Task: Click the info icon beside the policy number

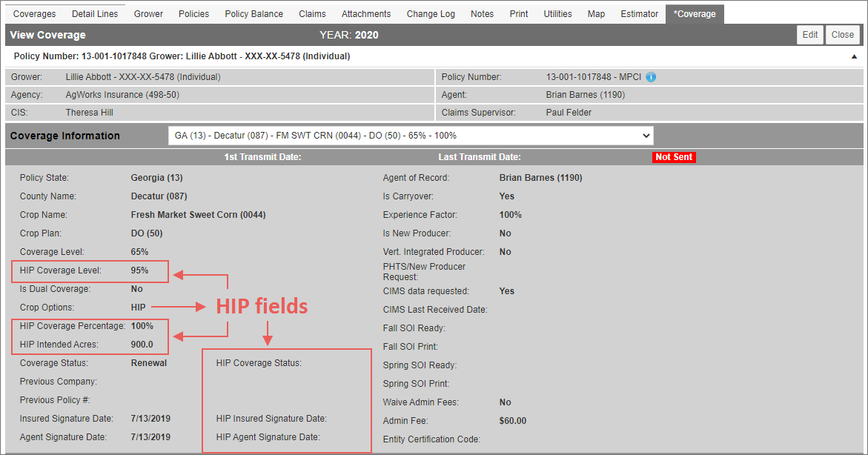Action: click(651, 77)
